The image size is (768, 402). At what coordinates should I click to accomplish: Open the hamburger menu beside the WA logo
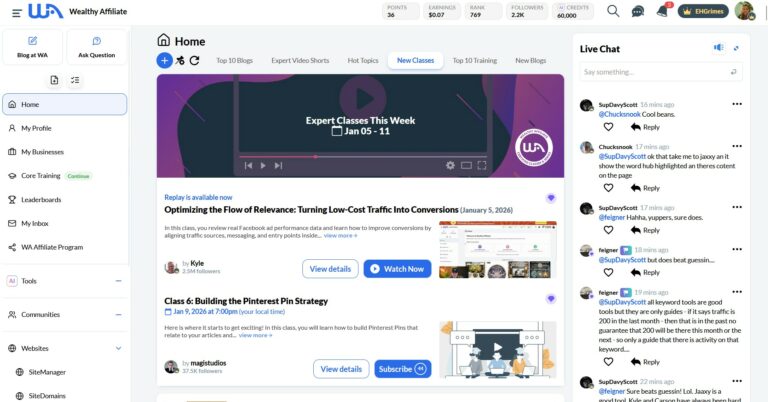(11, 11)
